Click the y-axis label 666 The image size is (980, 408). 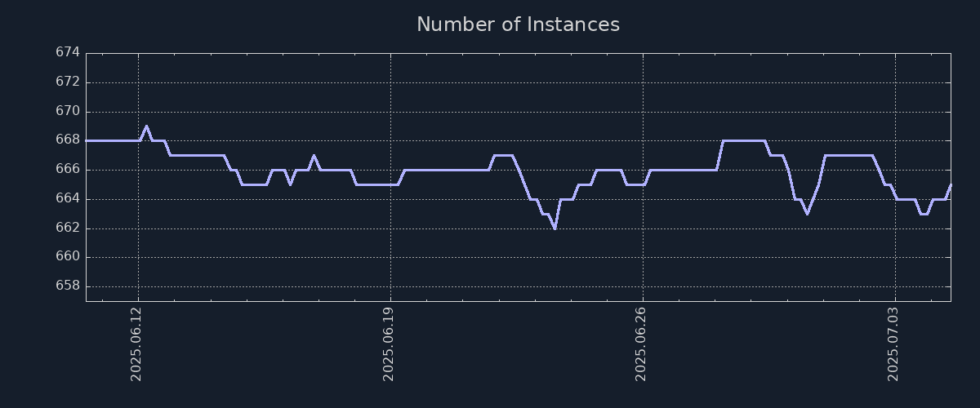tap(68, 169)
